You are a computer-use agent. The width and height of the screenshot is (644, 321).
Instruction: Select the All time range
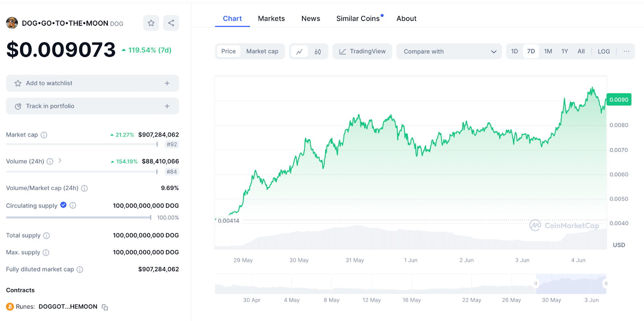(x=581, y=51)
